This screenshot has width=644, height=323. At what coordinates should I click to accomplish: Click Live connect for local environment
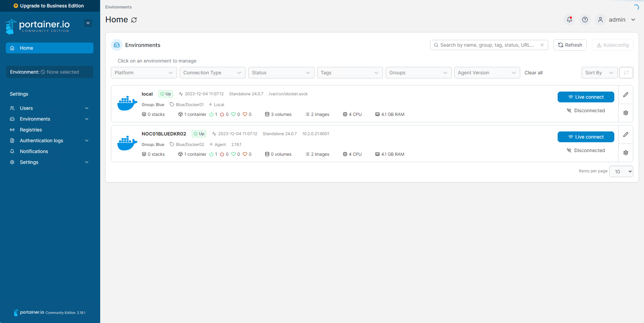coord(586,97)
